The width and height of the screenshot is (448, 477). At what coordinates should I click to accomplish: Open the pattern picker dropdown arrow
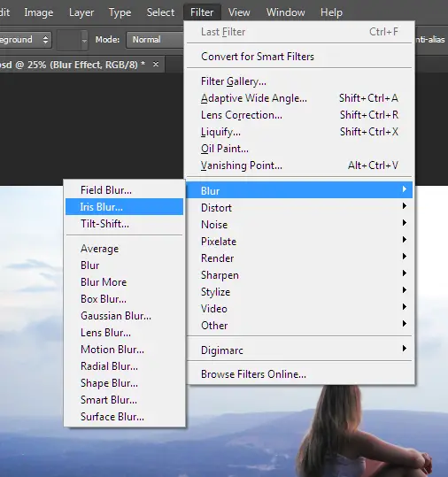(x=84, y=40)
